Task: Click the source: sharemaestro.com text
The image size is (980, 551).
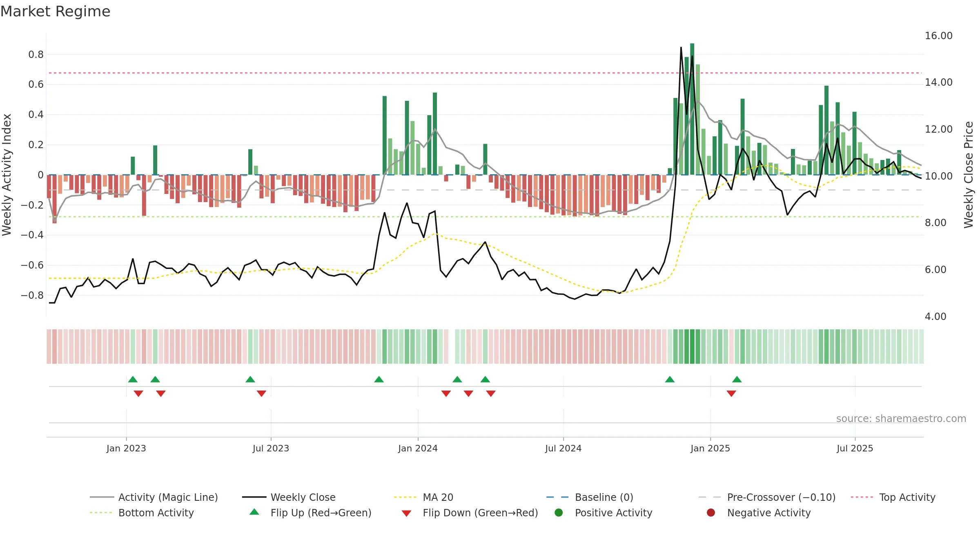Action: point(901,418)
